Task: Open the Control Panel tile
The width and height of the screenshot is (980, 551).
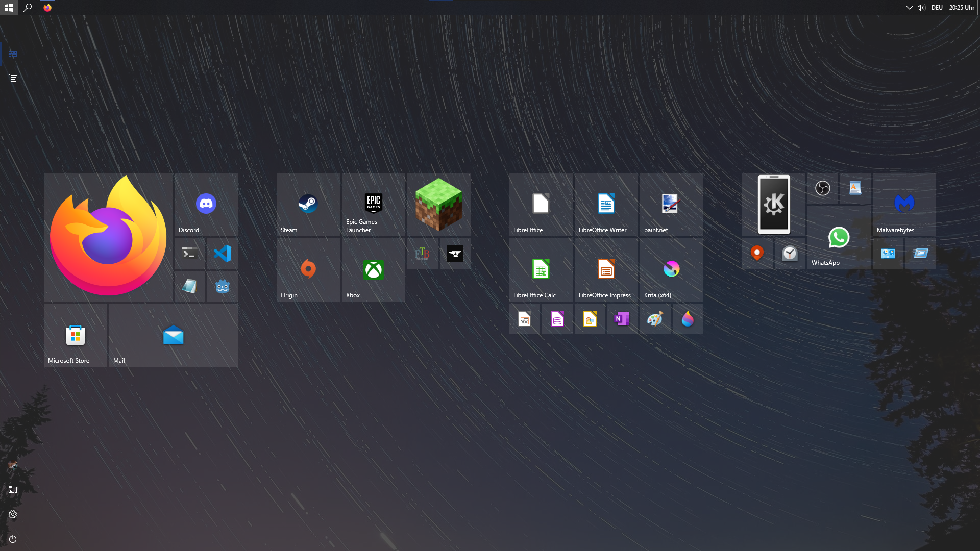Action: tap(888, 254)
